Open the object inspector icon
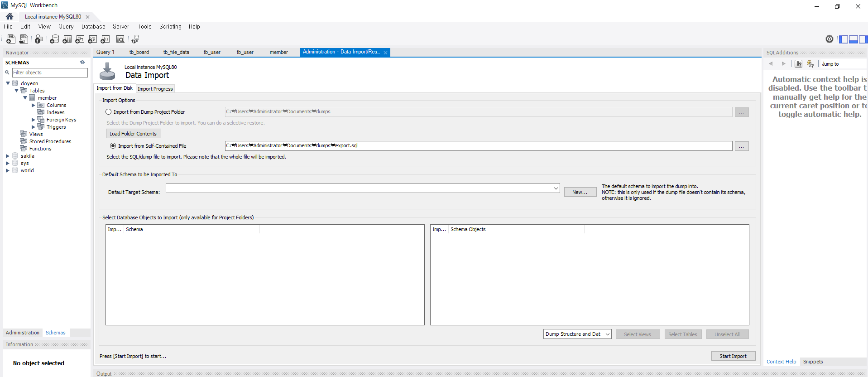 [39, 39]
